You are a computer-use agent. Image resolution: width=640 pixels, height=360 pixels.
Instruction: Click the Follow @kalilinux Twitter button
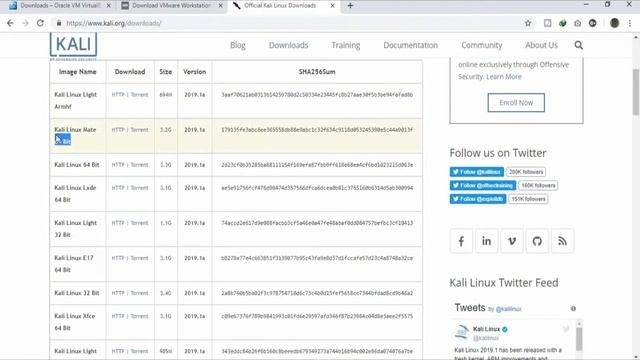(476, 172)
